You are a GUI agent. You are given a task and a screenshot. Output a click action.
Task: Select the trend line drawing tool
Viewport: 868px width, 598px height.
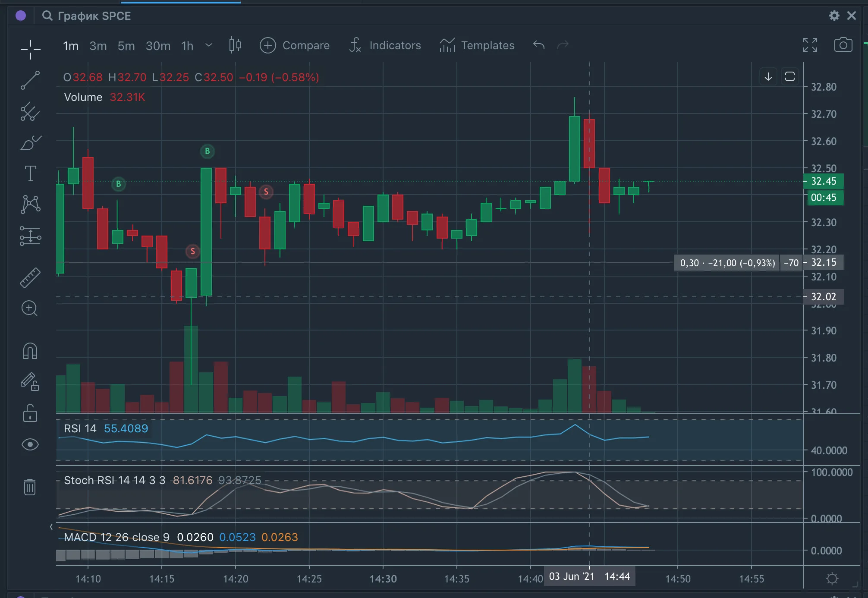point(30,81)
